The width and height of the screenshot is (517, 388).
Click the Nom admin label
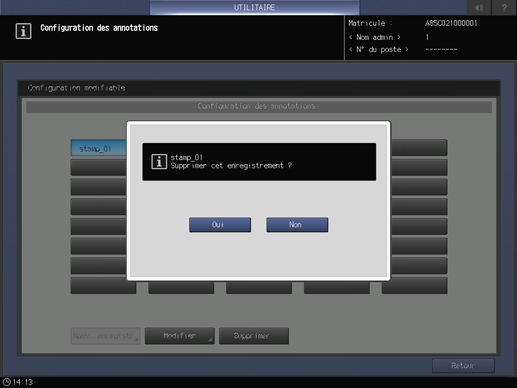click(x=375, y=37)
